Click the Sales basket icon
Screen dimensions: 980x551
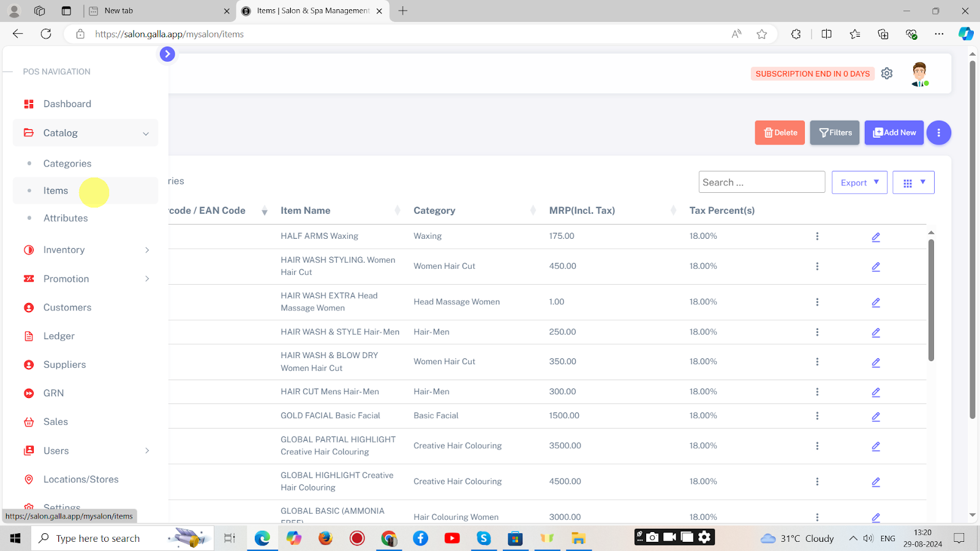point(29,422)
